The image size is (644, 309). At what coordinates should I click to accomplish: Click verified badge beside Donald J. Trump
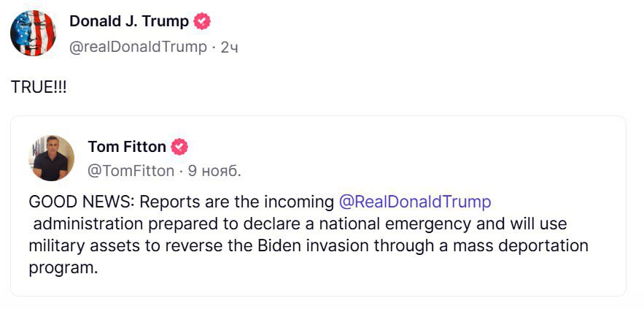click(202, 22)
